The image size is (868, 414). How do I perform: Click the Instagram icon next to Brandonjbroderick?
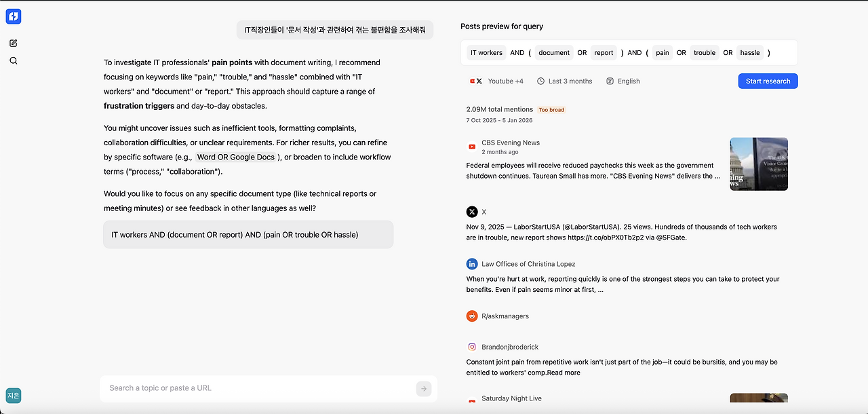(472, 347)
